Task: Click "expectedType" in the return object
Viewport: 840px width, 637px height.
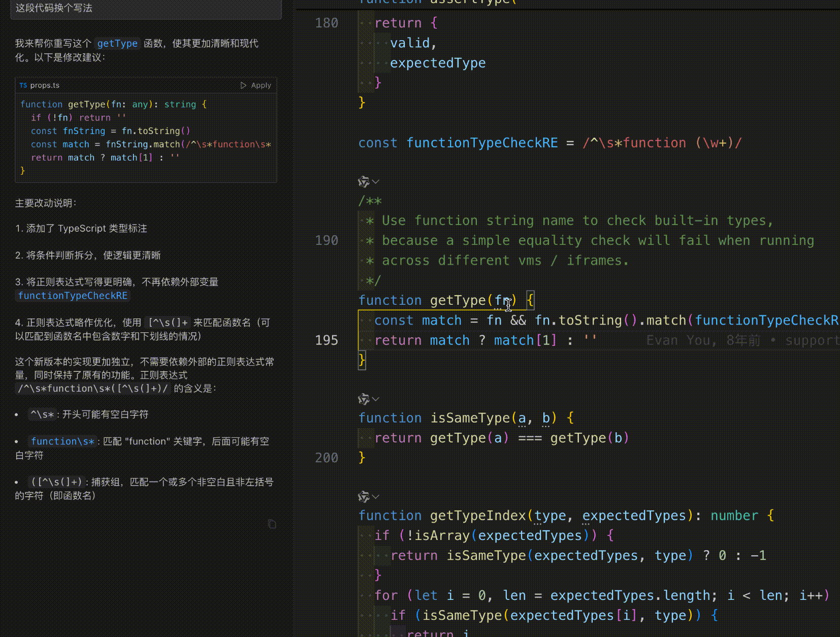Action: [438, 63]
